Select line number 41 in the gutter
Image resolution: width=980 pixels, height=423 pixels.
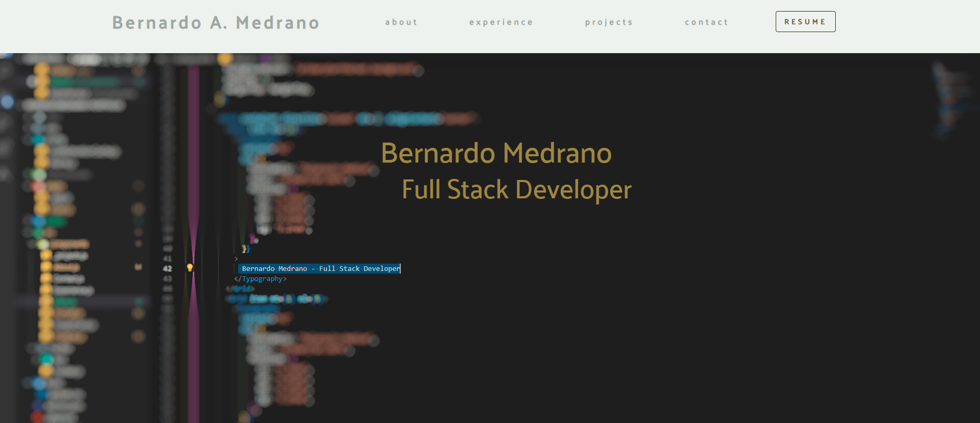pos(167,259)
